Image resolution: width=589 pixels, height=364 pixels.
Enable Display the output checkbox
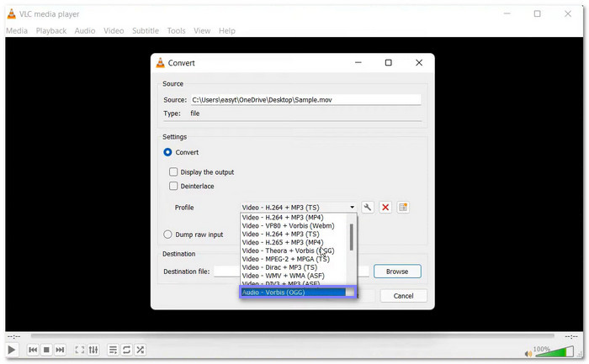[173, 171]
